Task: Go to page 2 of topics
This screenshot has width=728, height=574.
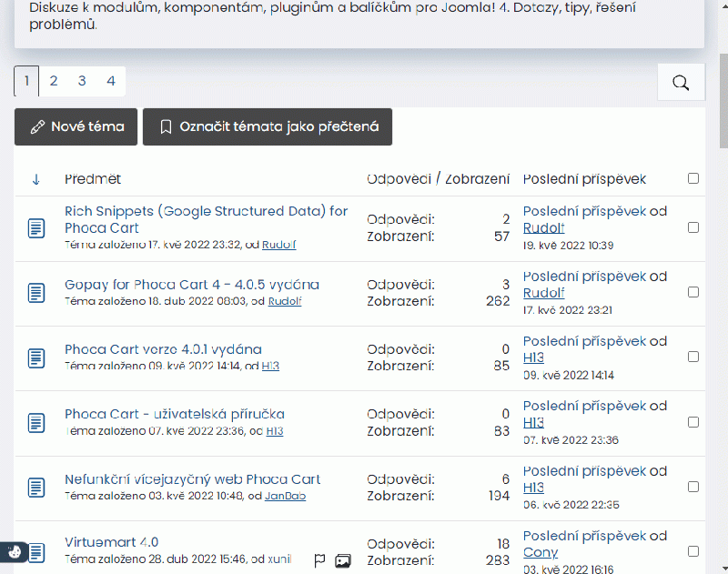Action: (x=54, y=81)
